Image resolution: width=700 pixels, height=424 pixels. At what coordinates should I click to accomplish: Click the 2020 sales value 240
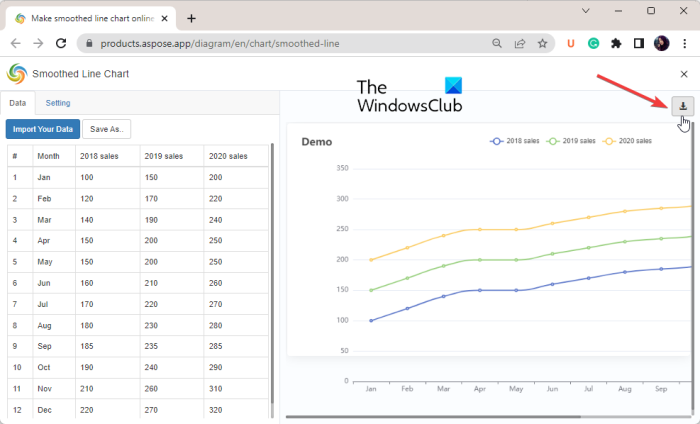236,220
